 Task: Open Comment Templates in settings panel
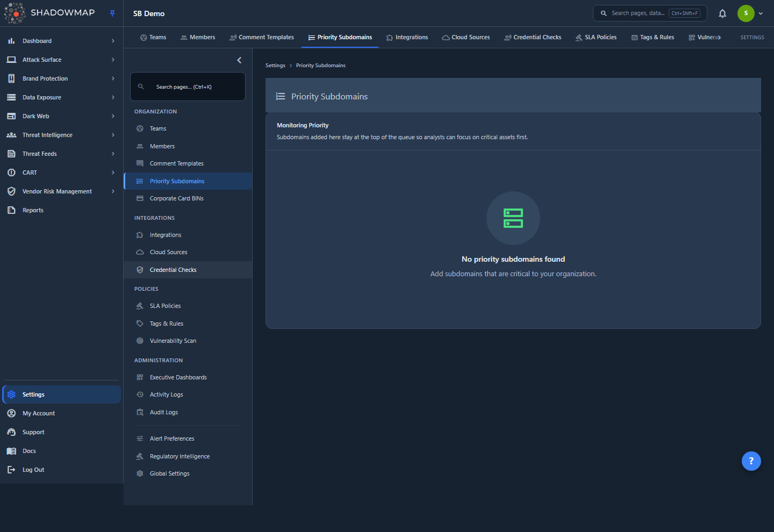point(188,163)
